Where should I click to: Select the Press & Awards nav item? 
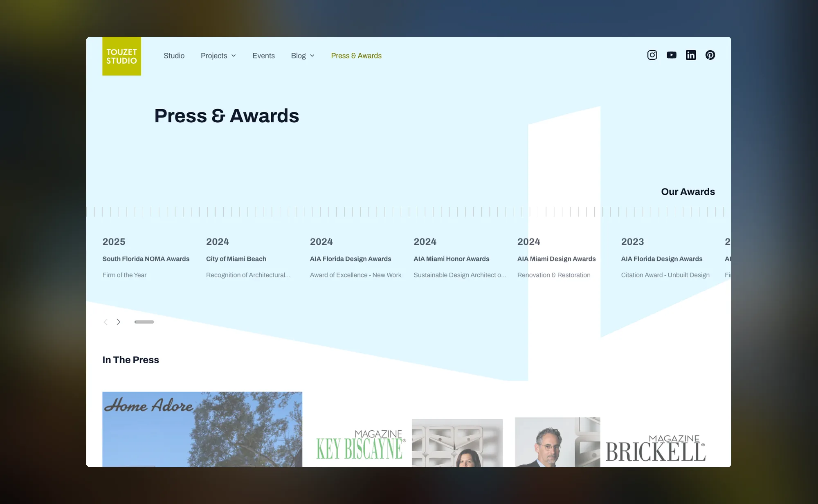pos(356,56)
